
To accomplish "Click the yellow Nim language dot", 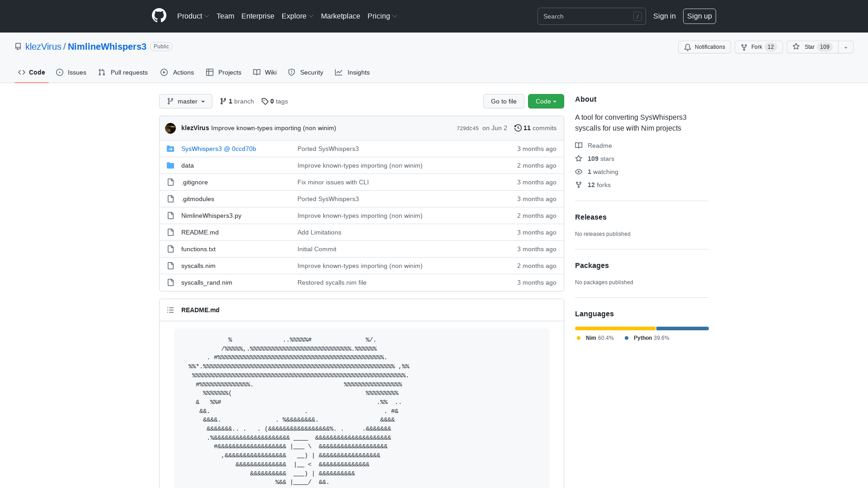I will [x=579, y=338].
